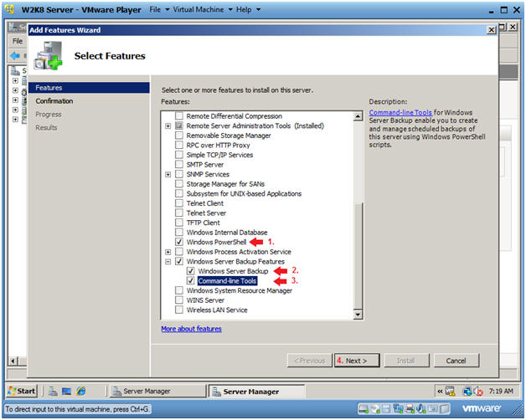This screenshot has height=420, width=526.
Task: Click the back arrow in Server Manager window
Action: 15,55
